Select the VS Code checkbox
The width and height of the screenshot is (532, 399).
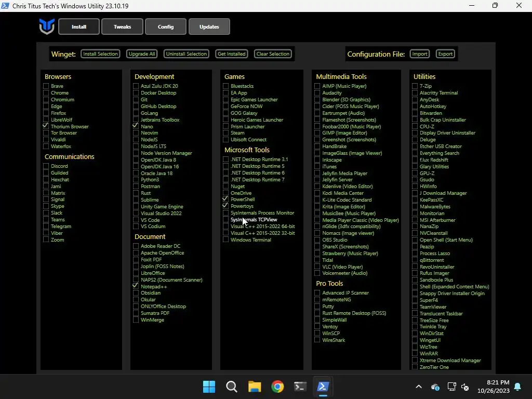click(136, 220)
